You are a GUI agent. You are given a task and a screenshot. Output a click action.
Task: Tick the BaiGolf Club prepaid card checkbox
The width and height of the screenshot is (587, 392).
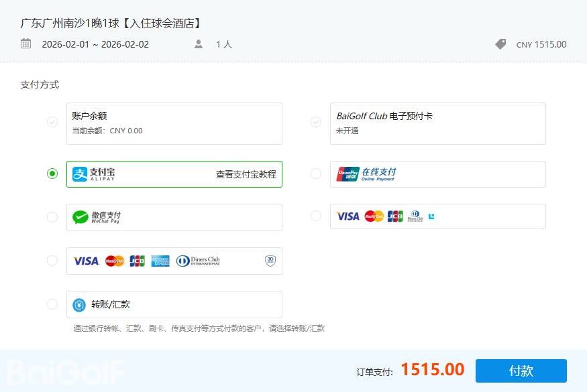pos(316,123)
